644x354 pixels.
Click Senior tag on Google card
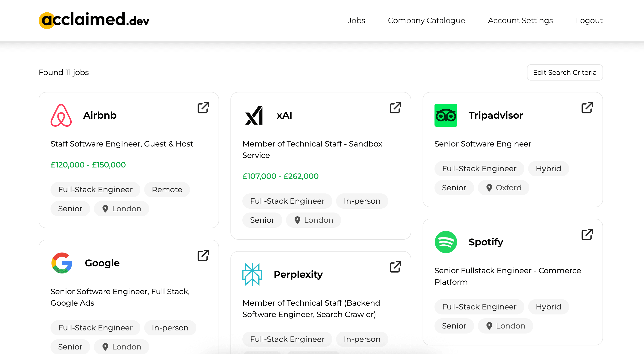click(70, 347)
